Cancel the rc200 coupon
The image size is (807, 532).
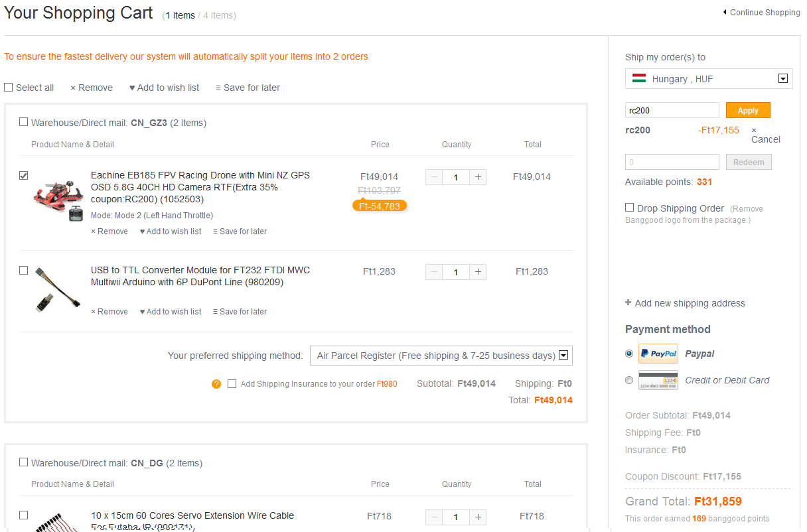click(765, 135)
